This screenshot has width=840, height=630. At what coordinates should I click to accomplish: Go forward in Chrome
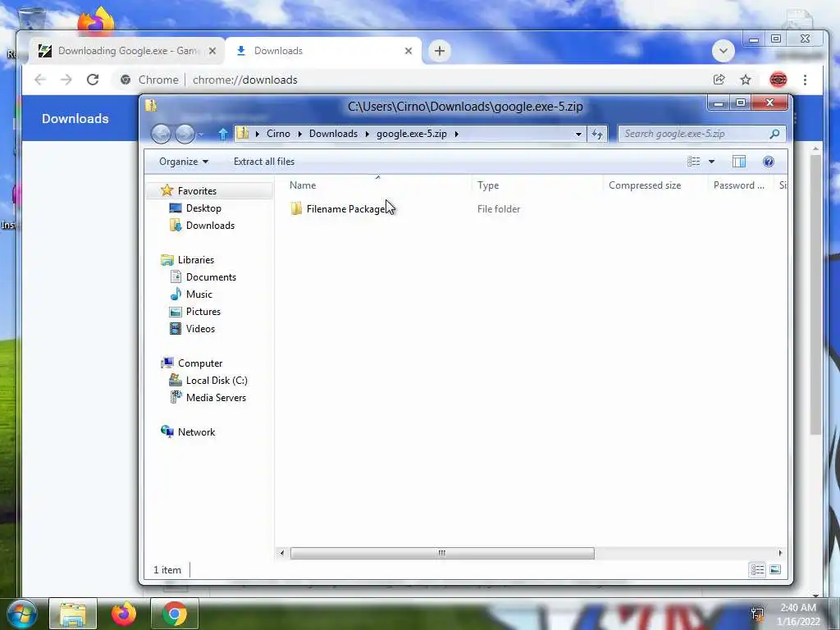66,80
